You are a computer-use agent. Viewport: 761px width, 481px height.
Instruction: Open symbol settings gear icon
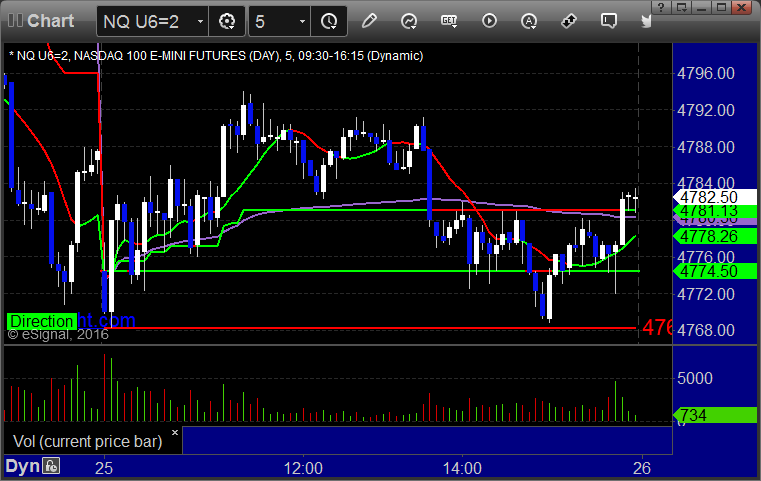coord(227,21)
